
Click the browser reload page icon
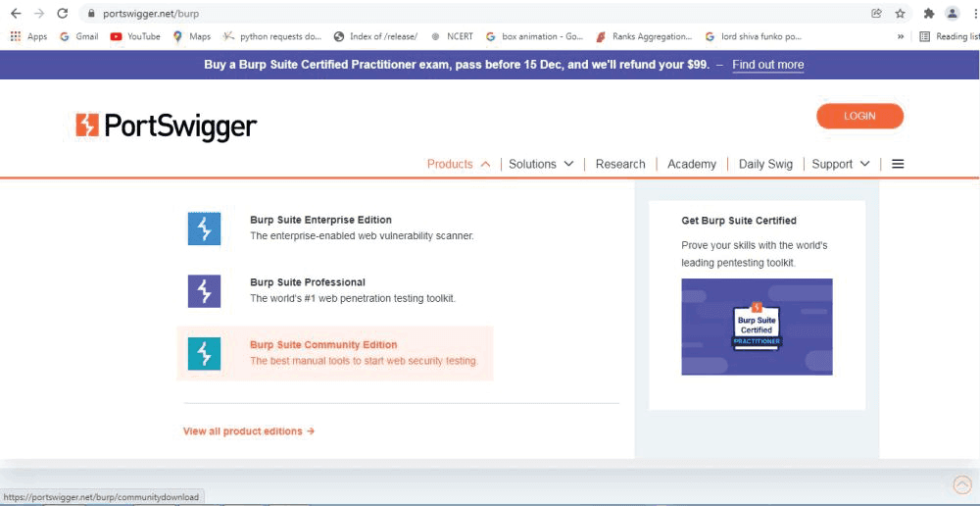[x=63, y=14]
